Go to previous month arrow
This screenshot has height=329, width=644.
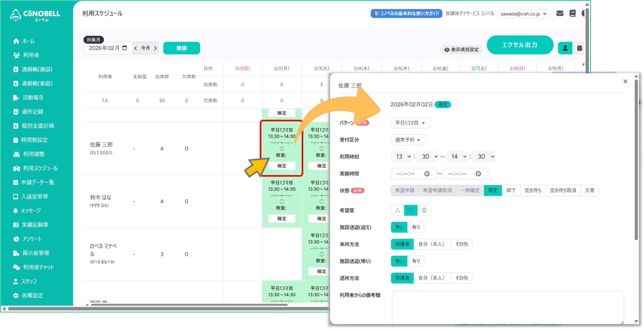tap(136, 48)
